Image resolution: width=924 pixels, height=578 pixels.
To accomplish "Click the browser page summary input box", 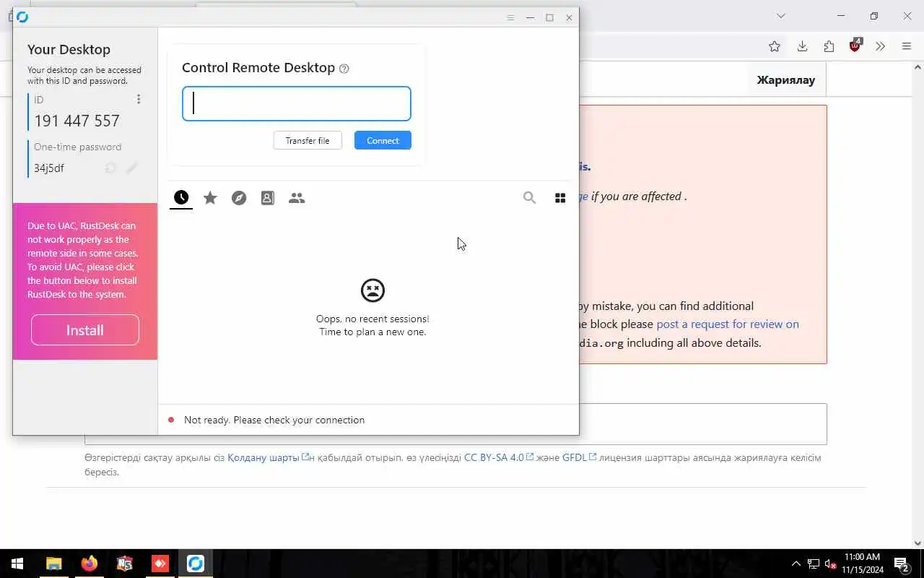I will [x=456, y=424].
